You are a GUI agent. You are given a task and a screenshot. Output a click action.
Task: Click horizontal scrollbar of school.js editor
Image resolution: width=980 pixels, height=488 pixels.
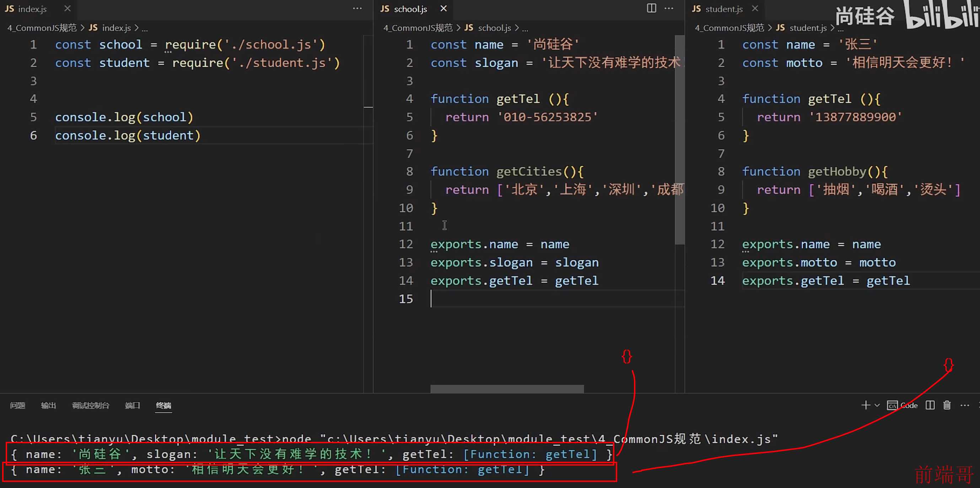(x=507, y=389)
